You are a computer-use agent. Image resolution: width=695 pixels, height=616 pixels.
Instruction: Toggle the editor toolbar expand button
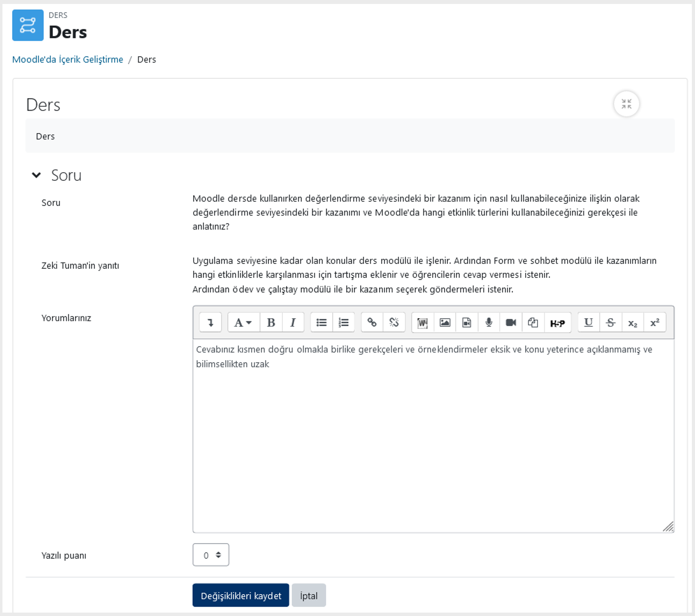[x=210, y=322]
